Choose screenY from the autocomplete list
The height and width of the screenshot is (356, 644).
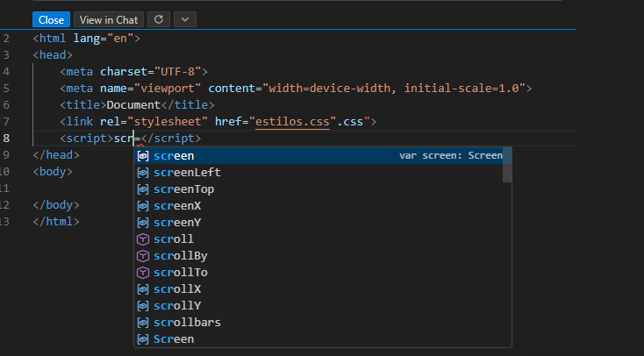(177, 223)
